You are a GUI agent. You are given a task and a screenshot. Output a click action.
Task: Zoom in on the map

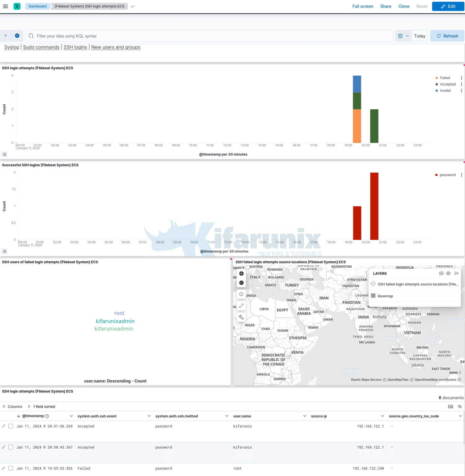[x=241, y=274]
